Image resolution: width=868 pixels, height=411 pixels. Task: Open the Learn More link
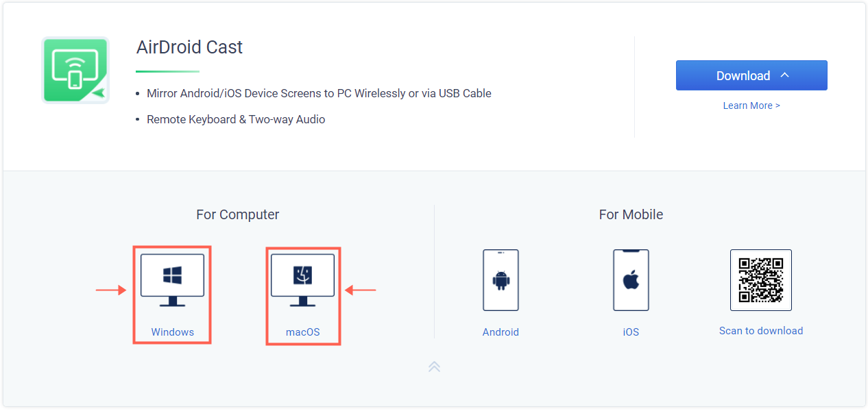pos(751,105)
